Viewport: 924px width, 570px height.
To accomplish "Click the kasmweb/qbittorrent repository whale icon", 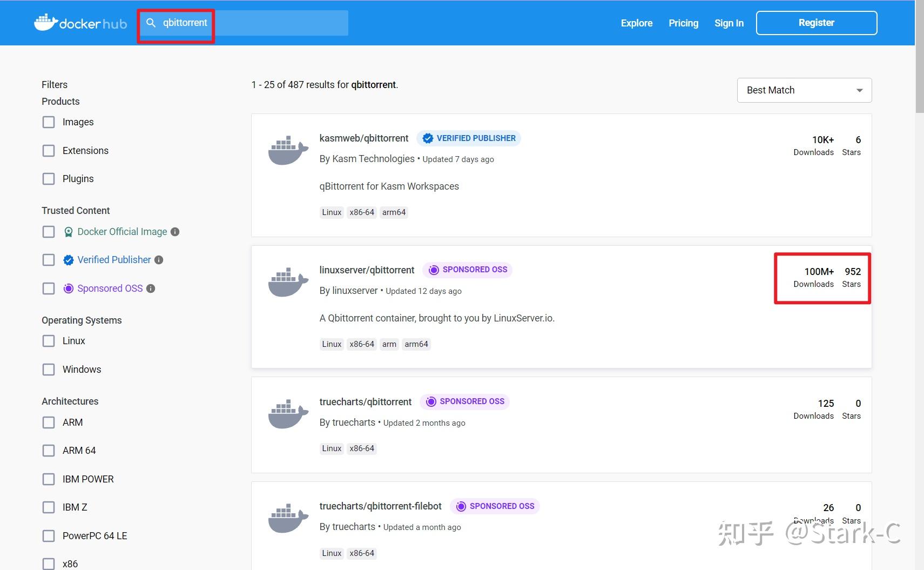I will [288, 150].
